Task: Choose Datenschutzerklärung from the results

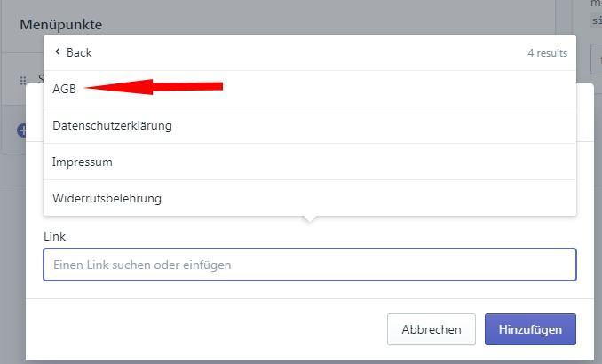Action: point(310,125)
